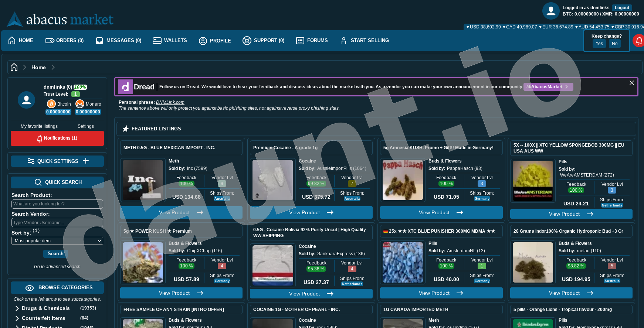This screenshot has height=328, width=644.
Task: Click the Dread logo icon in banner
Action: pos(125,87)
